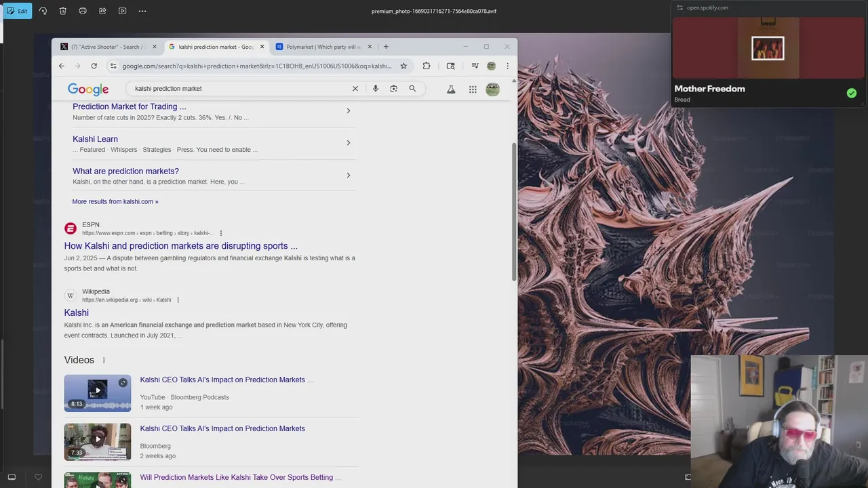The width and height of the screenshot is (868, 488).
Task: Expand chevron beside Kalshi Learn
Action: tap(349, 143)
